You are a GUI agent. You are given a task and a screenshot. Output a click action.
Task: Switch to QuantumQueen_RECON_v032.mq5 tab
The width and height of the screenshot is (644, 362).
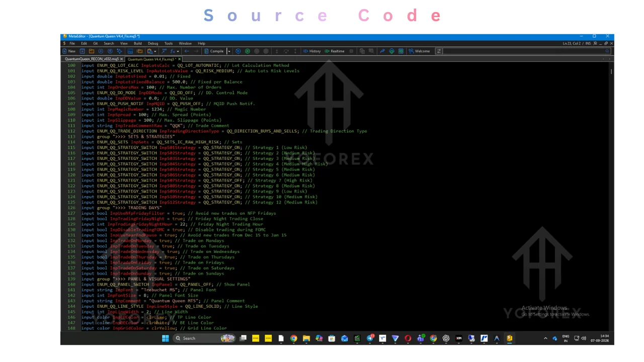pos(92,59)
